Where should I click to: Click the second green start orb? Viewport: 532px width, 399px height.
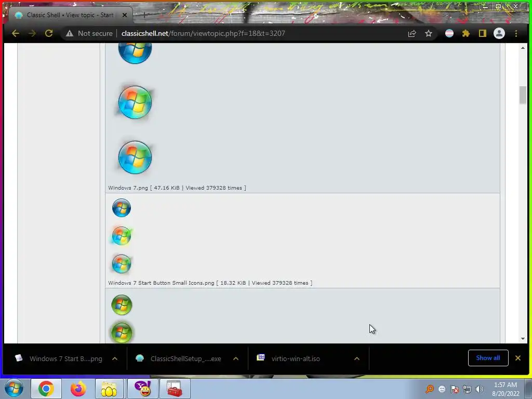tap(122, 332)
